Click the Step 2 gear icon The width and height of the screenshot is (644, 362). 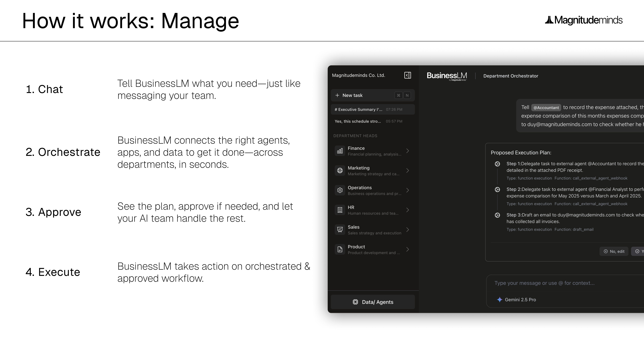498,190
